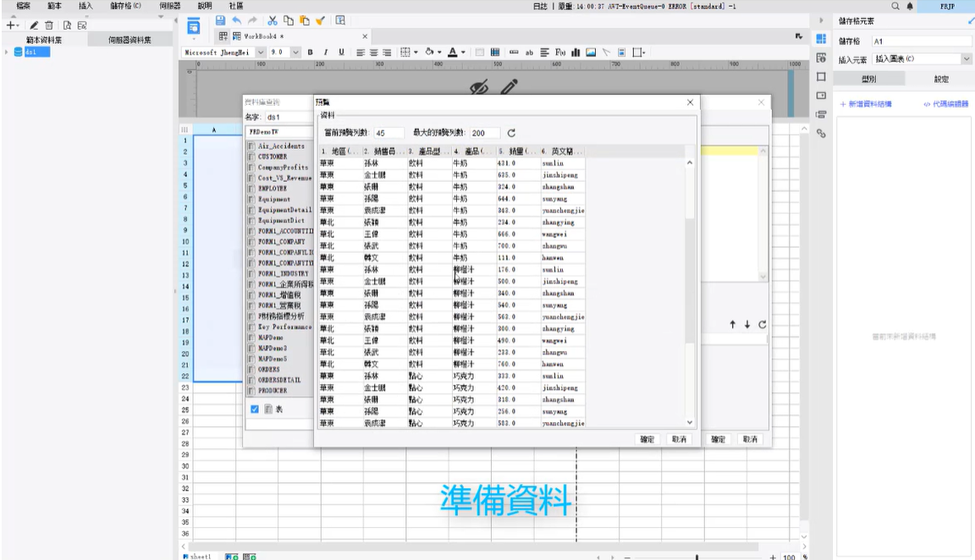Open the 插入 menu
Screen dimensions: 975x560
coord(85,6)
